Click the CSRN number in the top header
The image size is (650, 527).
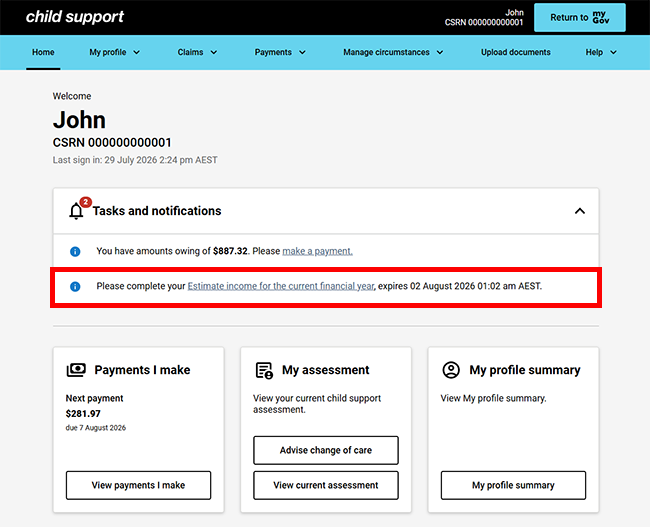(x=484, y=22)
